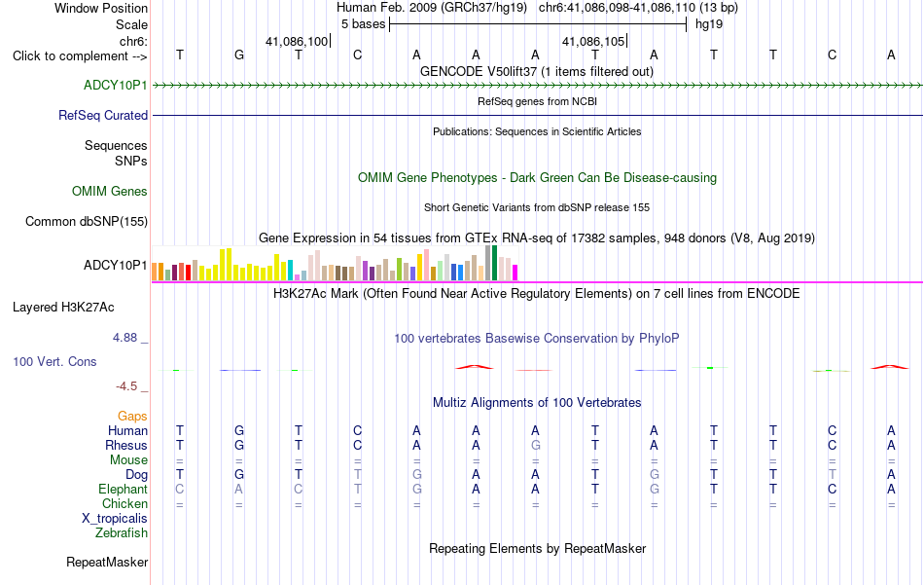Select the X_tropicalis species label
This screenshot has height=585, width=924.
coord(115,519)
